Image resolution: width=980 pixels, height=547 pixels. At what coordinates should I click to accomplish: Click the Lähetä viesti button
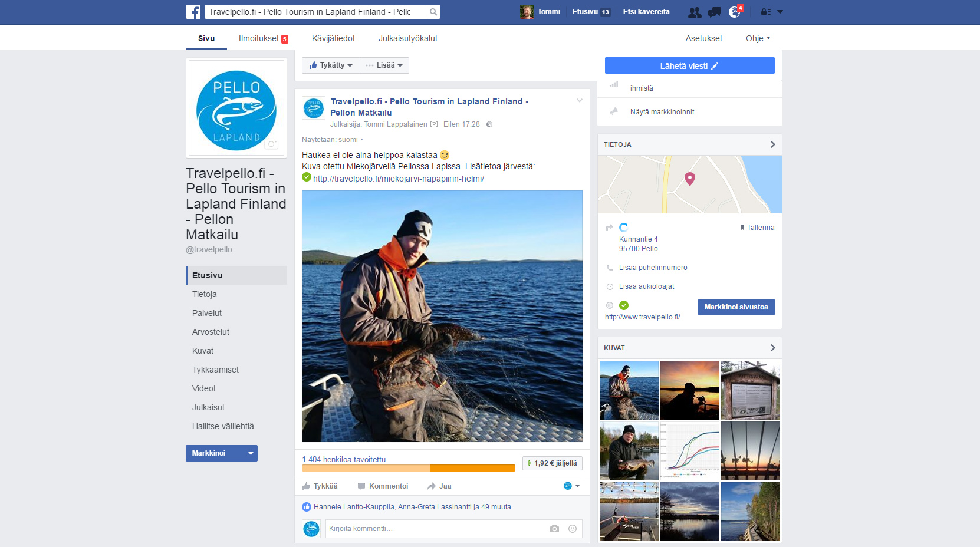tap(690, 65)
